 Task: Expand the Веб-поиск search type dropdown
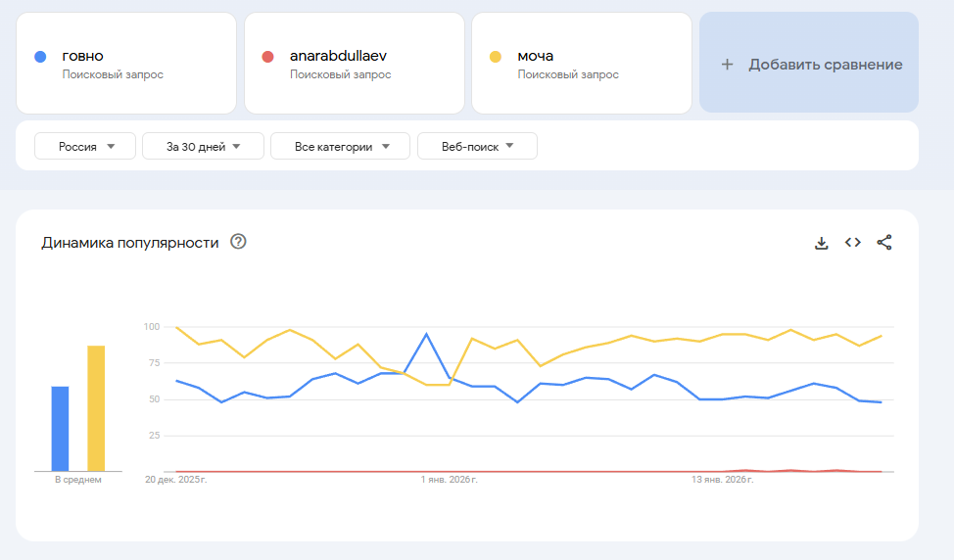click(477, 147)
